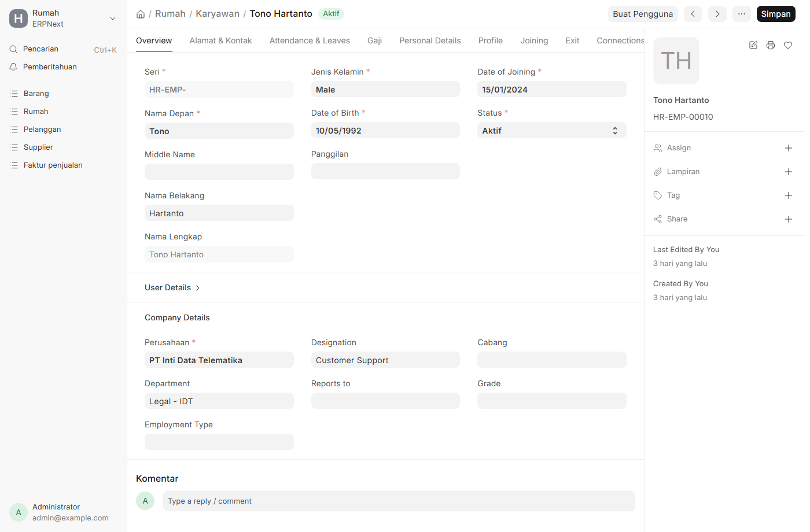The width and height of the screenshot is (810, 532).
Task: Open the Attendance & Leaves tab
Action: point(310,40)
